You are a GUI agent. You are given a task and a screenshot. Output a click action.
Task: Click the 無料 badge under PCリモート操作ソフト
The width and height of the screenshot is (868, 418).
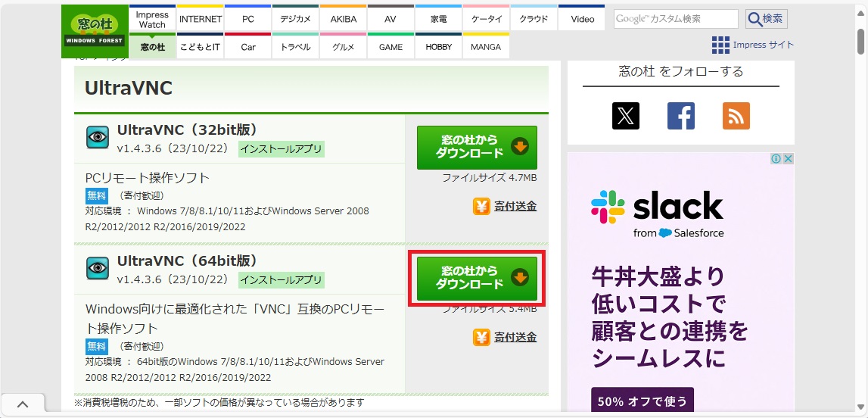click(x=96, y=195)
